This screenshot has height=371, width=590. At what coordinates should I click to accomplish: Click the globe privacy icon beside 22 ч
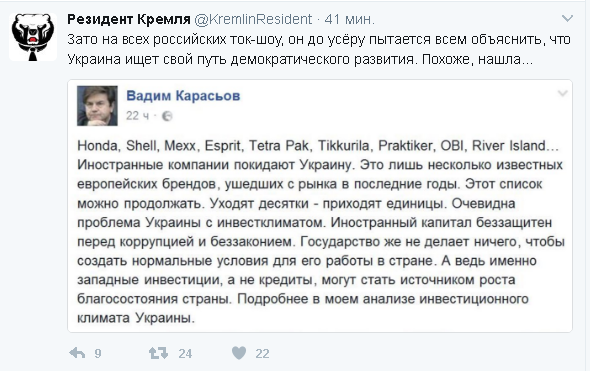click(167, 116)
